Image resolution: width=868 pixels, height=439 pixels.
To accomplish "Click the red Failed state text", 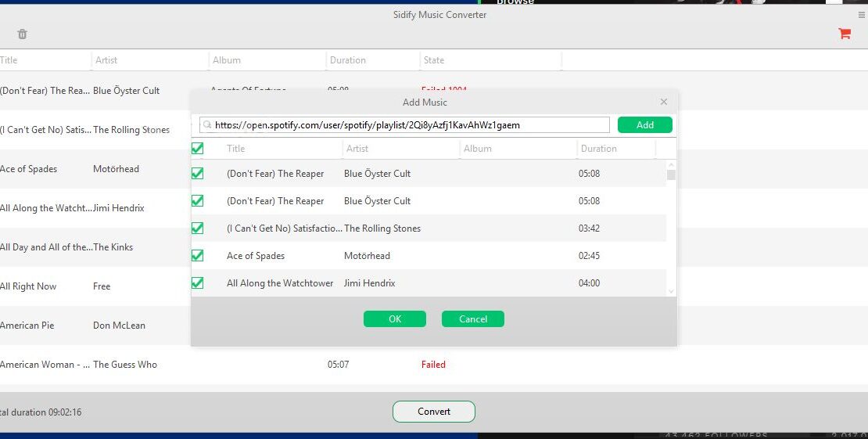I will point(433,364).
